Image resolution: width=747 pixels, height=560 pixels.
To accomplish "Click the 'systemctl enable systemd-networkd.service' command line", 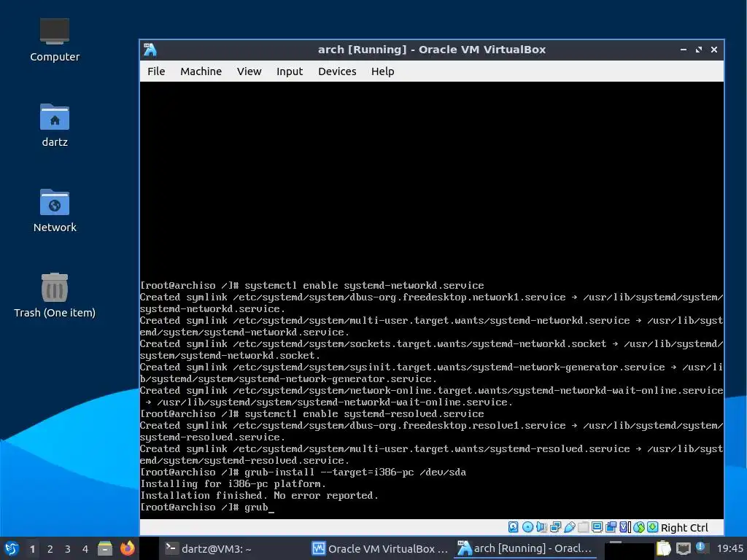I will (312, 286).
